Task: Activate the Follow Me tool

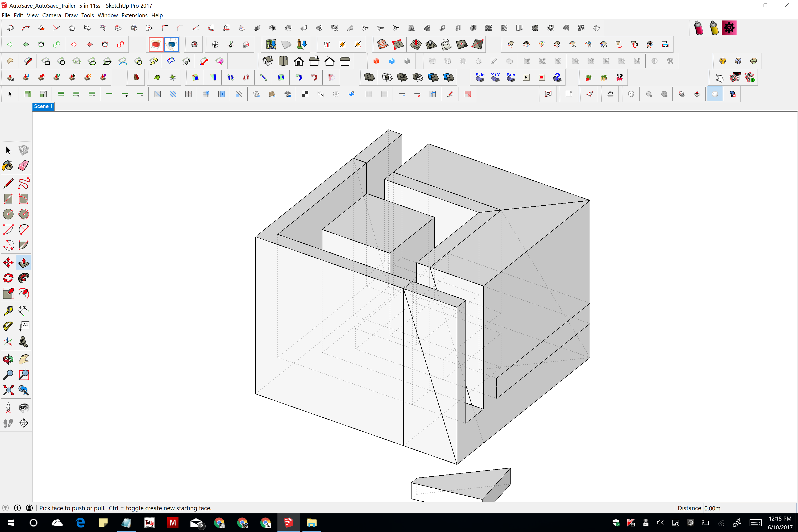Action: (x=23, y=278)
